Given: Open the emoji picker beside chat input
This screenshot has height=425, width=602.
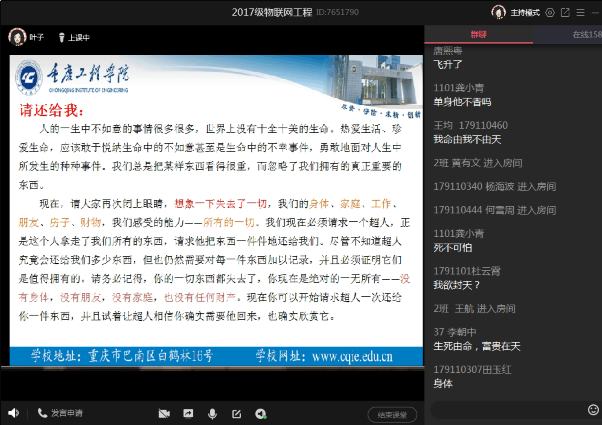Looking at the screenshot, I should (x=594, y=410).
